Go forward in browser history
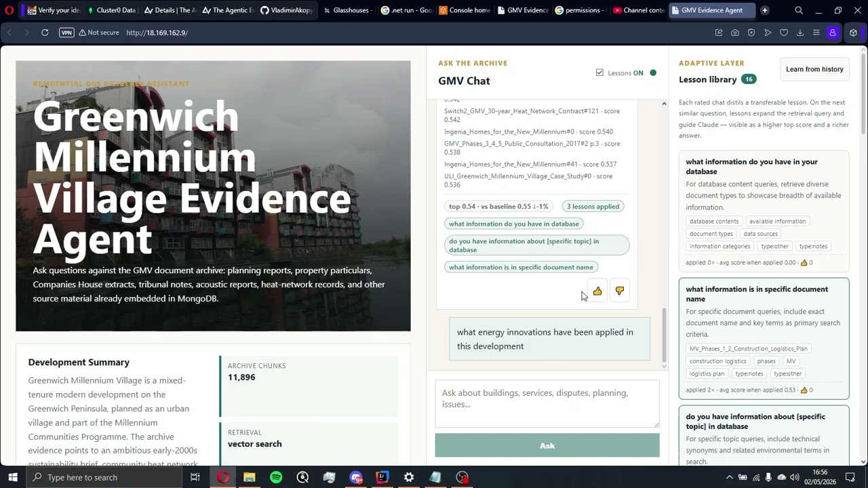 (27, 33)
